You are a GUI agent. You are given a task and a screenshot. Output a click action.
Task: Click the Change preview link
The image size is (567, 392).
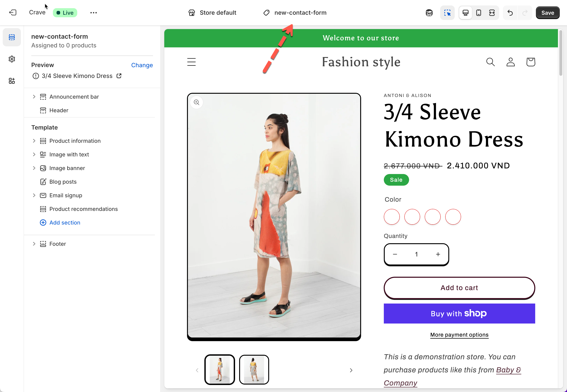[x=142, y=65]
